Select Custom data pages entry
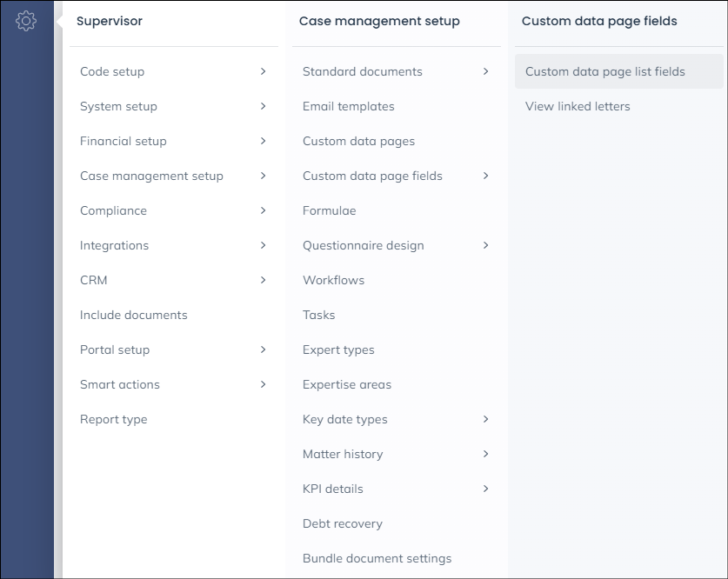 pos(358,141)
